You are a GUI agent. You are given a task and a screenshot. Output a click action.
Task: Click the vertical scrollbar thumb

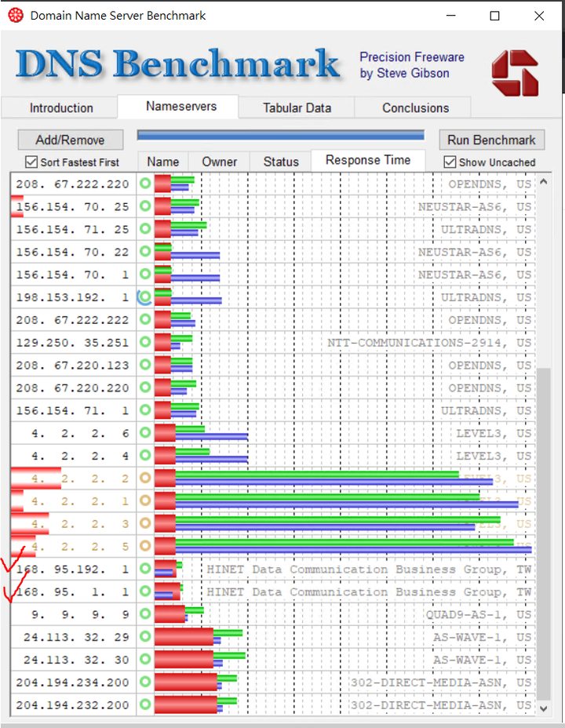544,534
